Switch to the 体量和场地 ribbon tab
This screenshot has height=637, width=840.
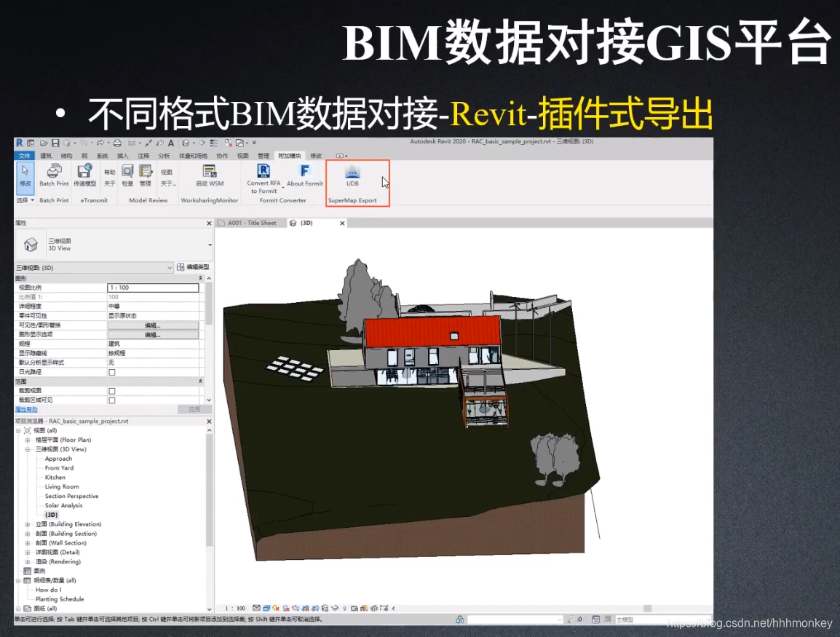pos(193,155)
